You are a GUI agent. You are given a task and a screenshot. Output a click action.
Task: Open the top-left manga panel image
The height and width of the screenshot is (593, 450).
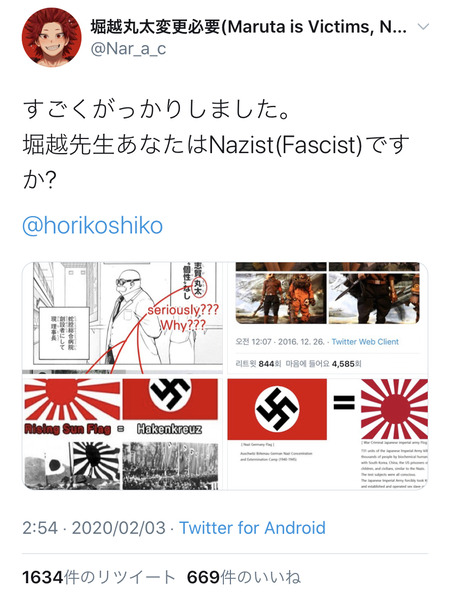point(123,318)
